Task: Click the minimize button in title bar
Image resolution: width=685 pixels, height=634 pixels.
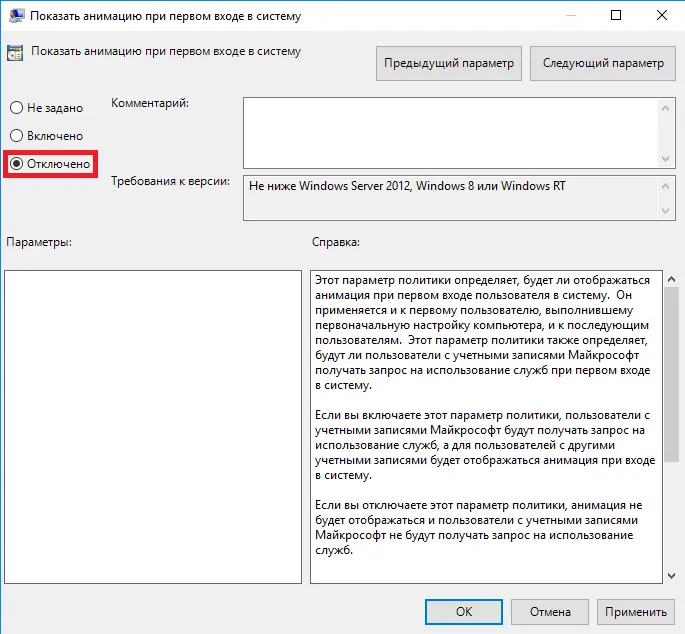Action: [570, 15]
